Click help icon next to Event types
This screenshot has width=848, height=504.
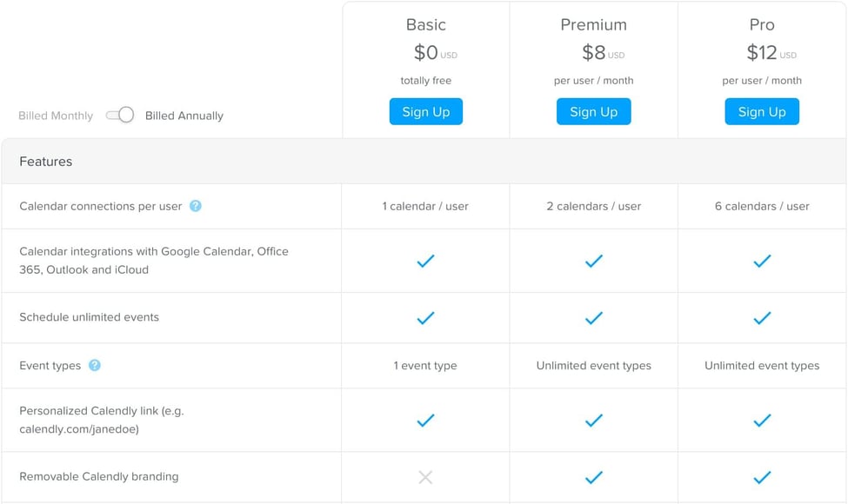tap(95, 366)
